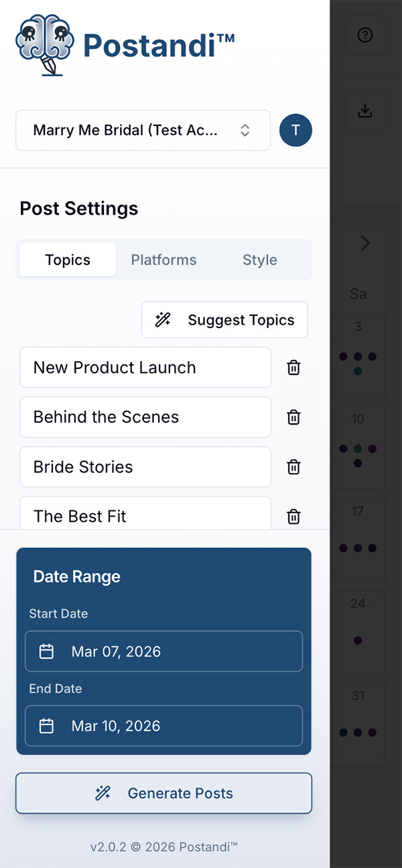Delete the New Product Launch topic
Image resolution: width=402 pixels, height=868 pixels.
click(293, 368)
